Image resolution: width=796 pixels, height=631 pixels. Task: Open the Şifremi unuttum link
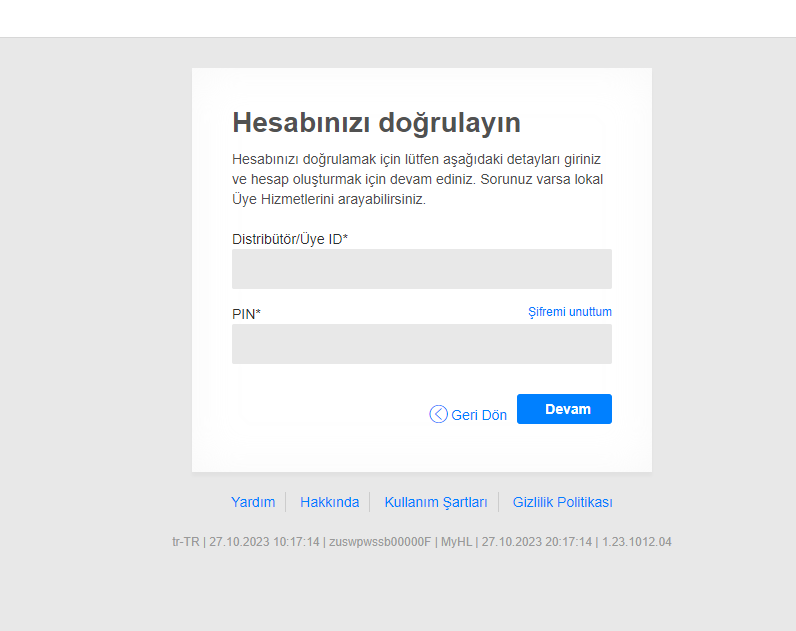pyautogui.click(x=570, y=312)
